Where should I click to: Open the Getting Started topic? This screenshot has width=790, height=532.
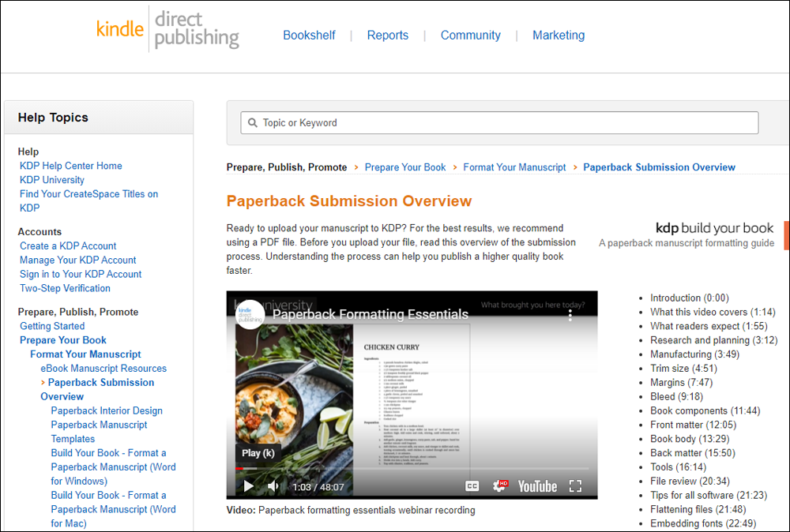[52, 326]
